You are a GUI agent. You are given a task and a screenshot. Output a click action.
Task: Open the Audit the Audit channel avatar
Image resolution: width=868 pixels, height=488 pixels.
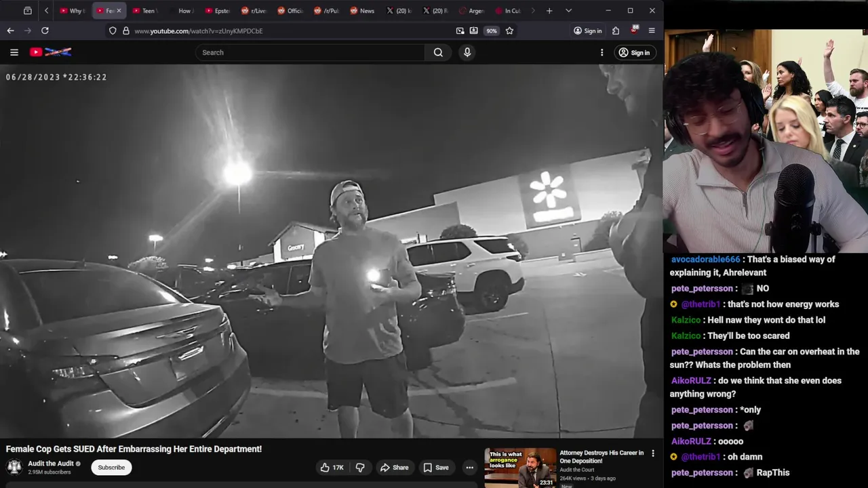(14, 467)
